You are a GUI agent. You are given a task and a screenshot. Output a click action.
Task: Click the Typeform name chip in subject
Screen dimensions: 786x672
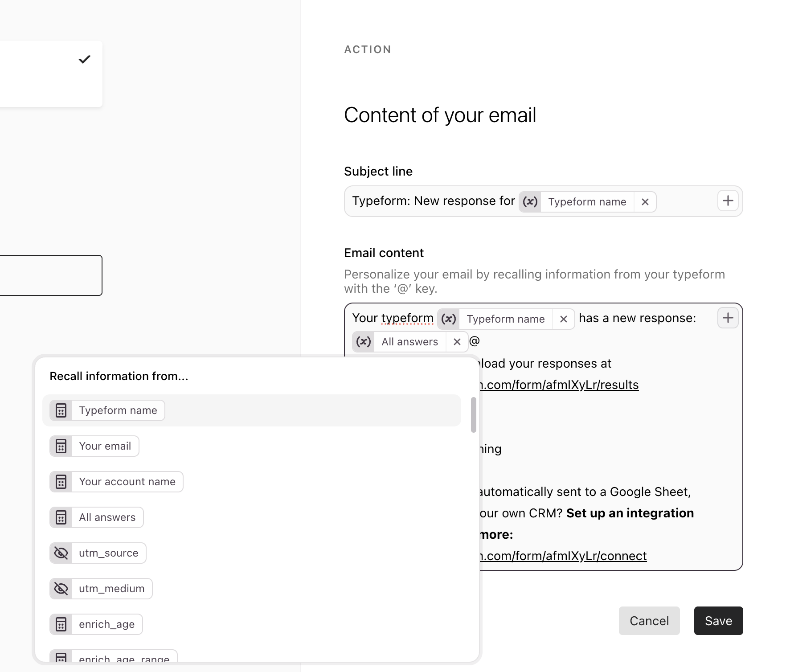[587, 202]
